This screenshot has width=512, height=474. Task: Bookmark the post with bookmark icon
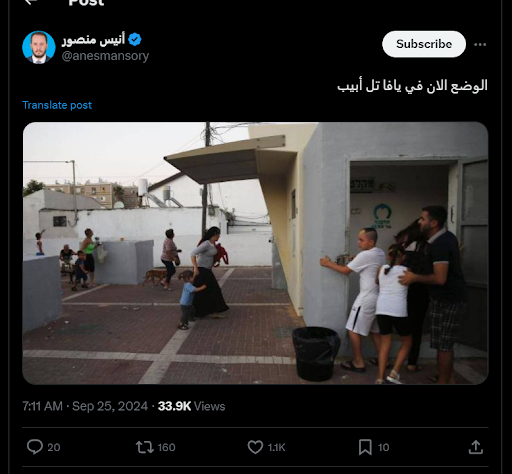tap(365, 447)
